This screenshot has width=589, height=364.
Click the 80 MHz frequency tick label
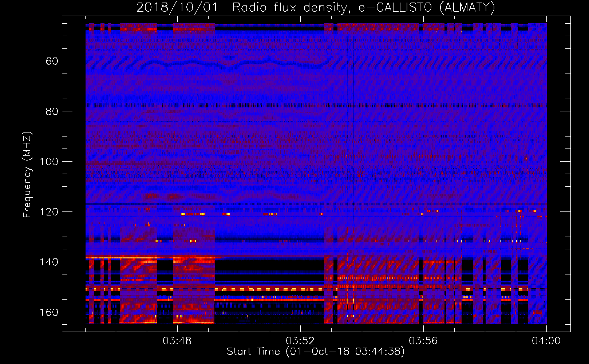coord(52,111)
